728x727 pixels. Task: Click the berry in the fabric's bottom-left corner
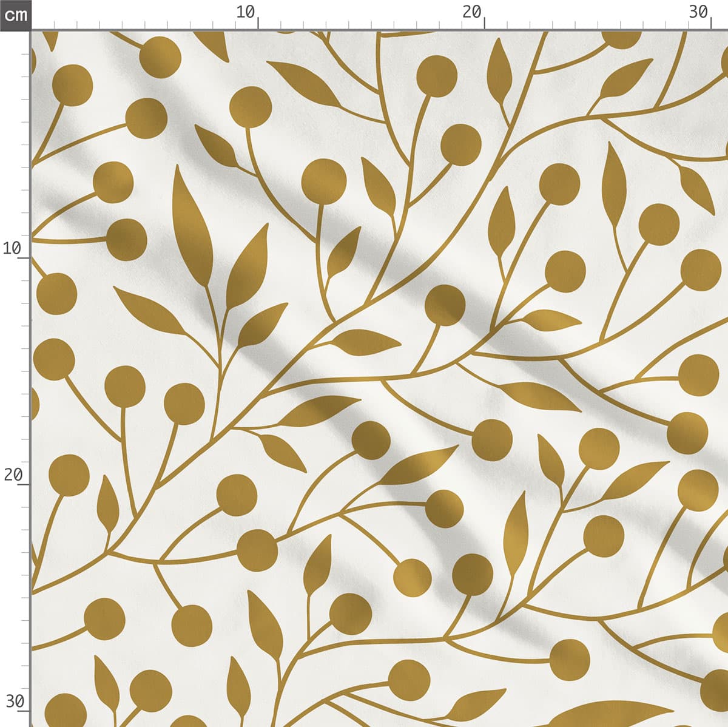click(x=65, y=711)
